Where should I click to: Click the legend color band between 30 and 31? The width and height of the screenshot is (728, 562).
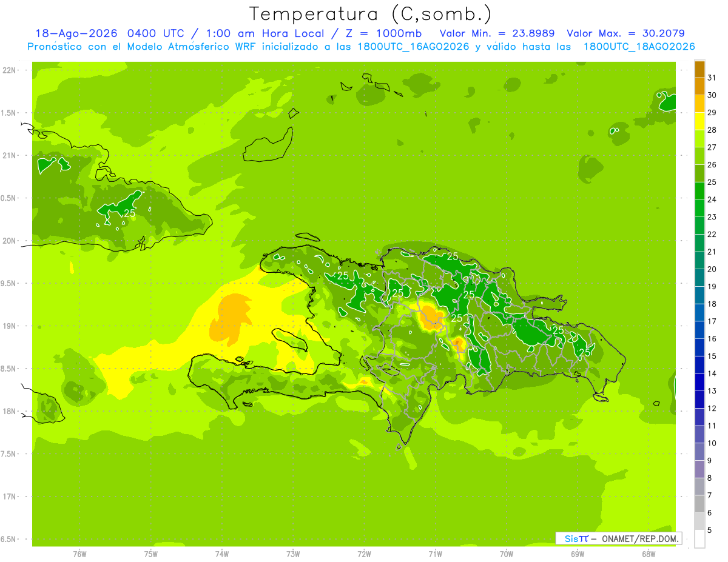[x=699, y=86]
